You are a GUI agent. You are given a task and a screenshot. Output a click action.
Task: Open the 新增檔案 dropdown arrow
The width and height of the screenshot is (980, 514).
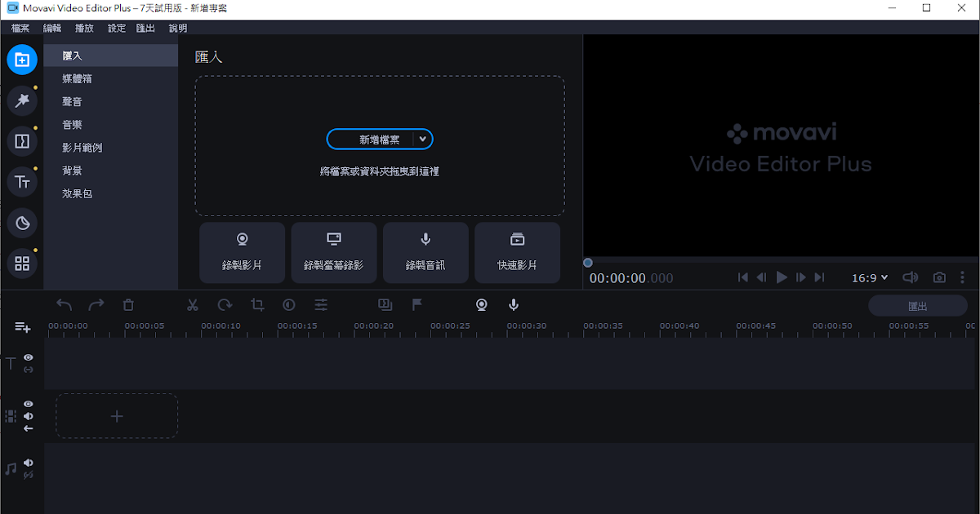[x=424, y=139]
